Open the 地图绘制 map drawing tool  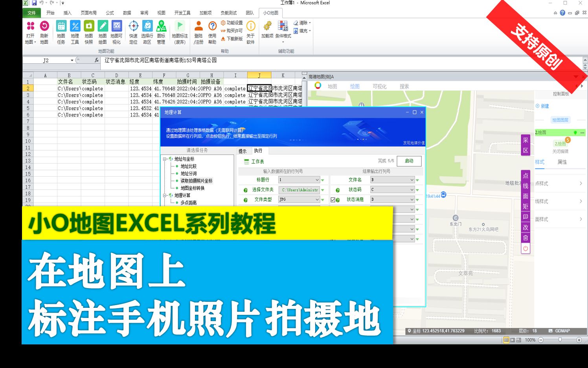point(102,31)
